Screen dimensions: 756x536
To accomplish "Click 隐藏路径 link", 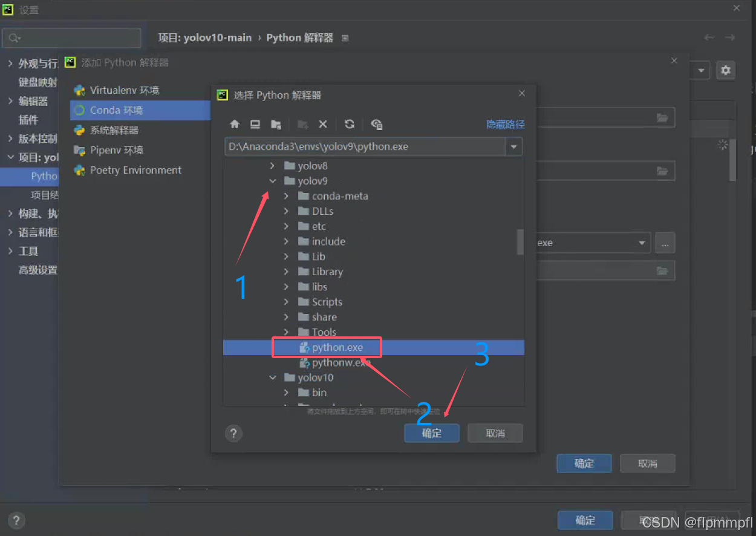I will tap(506, 124).
